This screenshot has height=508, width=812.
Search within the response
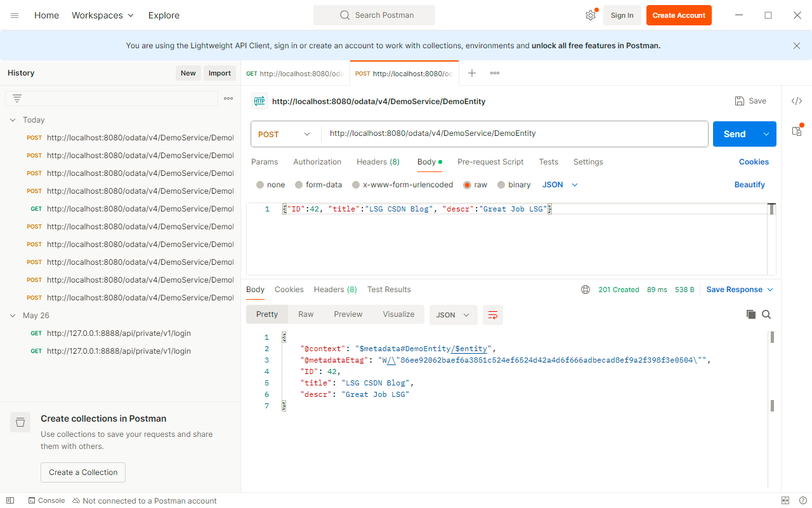[766, 314]
